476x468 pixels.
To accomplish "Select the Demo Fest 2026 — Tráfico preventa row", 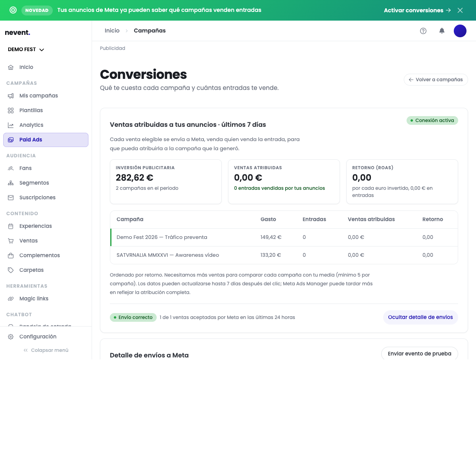I will click(x=284, y=237).
